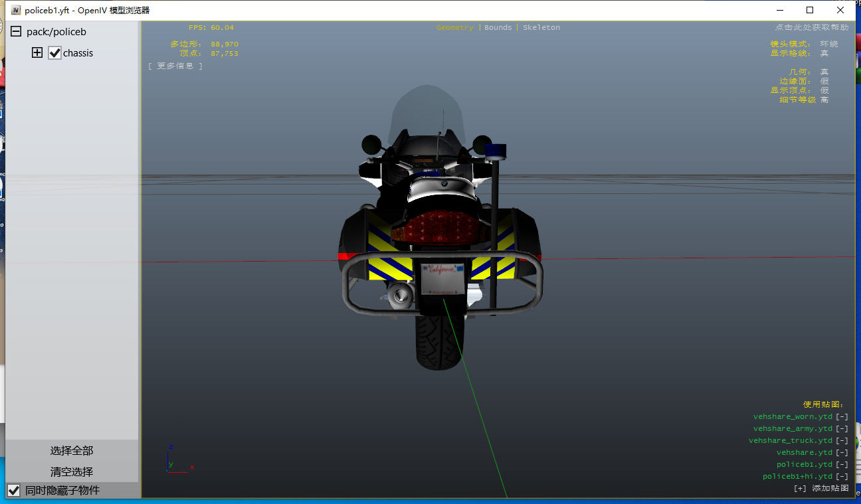Viewport: 861px width, 504px height.
Task: Click the OpenIV icon in title bar
Action: point(16,10)
